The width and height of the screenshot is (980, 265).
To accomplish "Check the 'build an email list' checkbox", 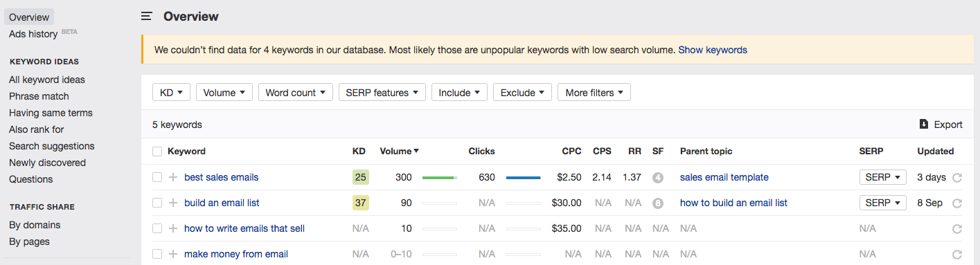I will (x=157, y=203).
